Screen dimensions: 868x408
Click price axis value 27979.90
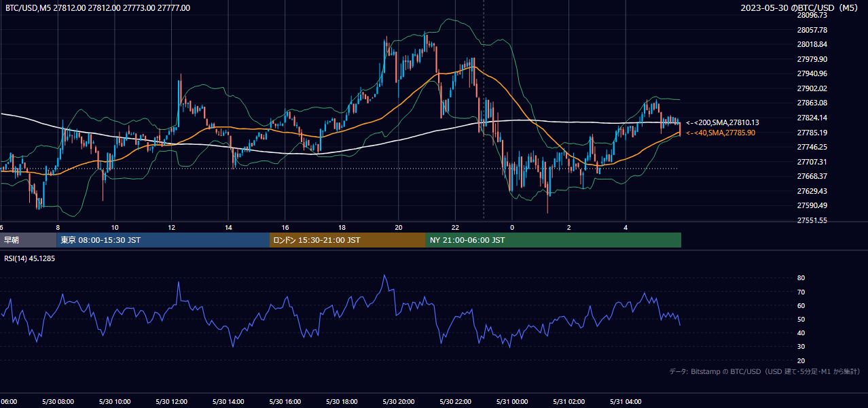[x=812, y=59]
